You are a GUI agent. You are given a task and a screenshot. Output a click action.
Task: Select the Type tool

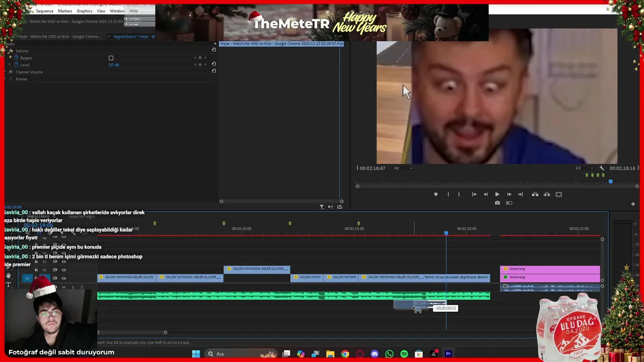[8, 285]
